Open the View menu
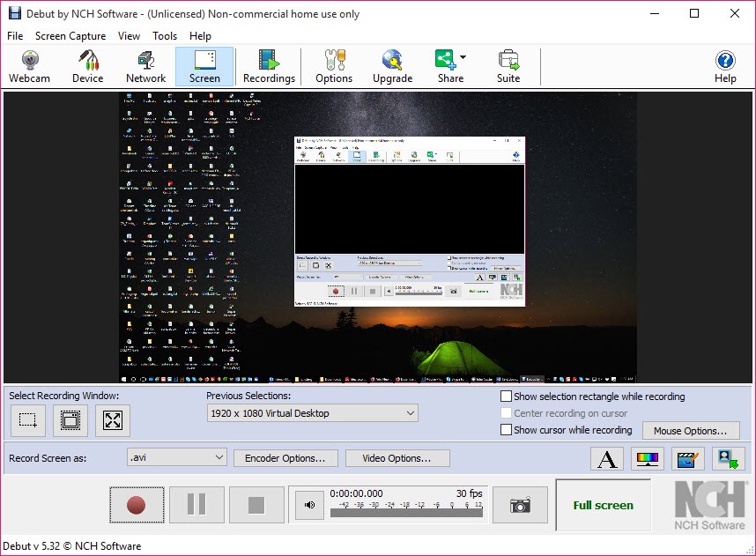This screenshot has height=556, width=756. click(129, 35)
